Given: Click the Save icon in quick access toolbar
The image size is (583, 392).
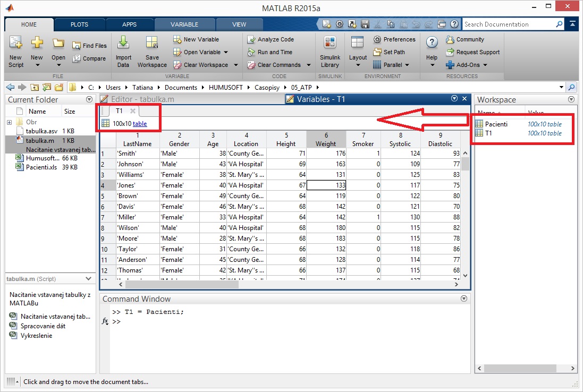Looking at the screenshot, I should pos(365,24).
